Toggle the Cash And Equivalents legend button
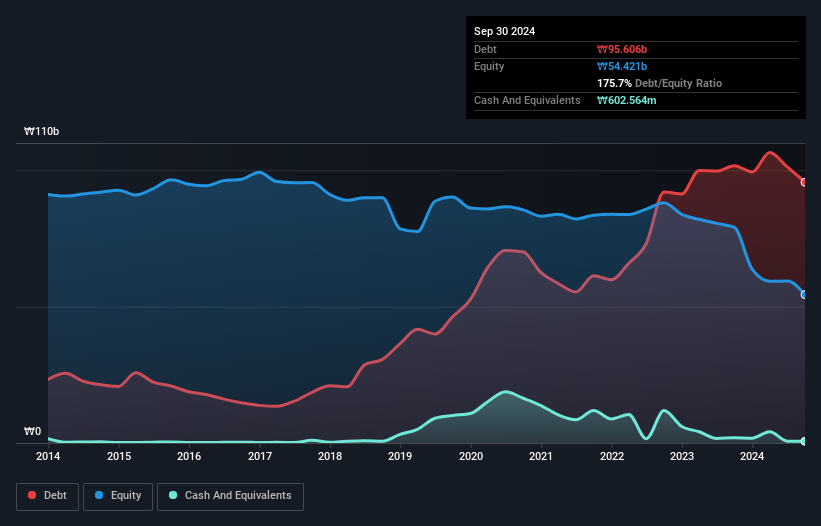The height and width of the screenshot is (526, 821). coord(230,496)
